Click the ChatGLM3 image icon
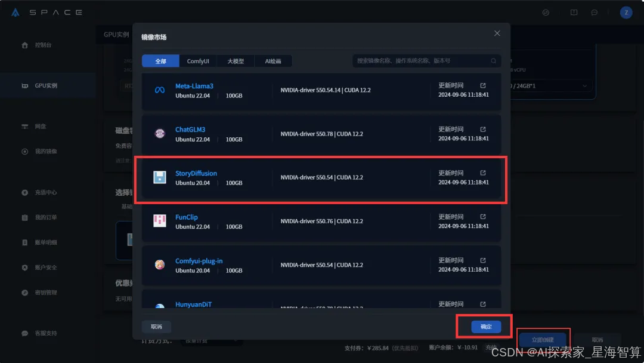 (160, 134)
